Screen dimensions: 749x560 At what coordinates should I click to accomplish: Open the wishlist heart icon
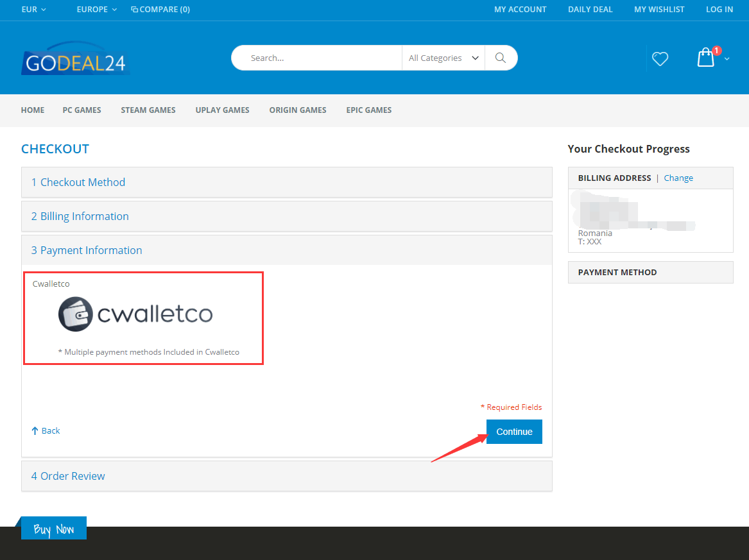[660, 59]
